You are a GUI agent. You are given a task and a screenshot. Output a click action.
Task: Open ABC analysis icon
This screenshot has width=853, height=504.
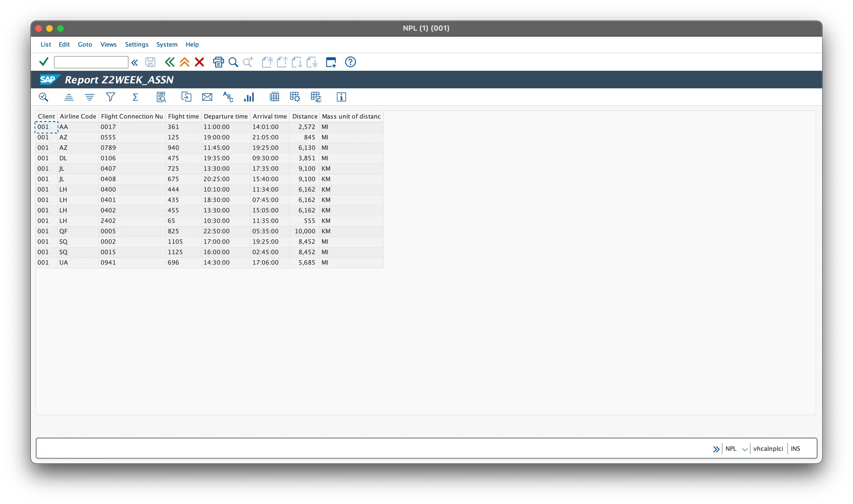pyautogui.click(x=228, y=97)
